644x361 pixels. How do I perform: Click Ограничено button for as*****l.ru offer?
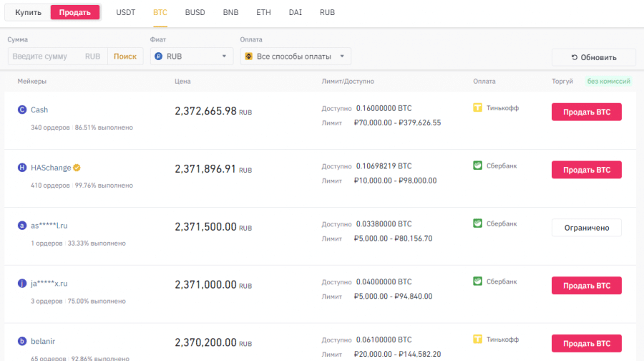tap(587, 228)
